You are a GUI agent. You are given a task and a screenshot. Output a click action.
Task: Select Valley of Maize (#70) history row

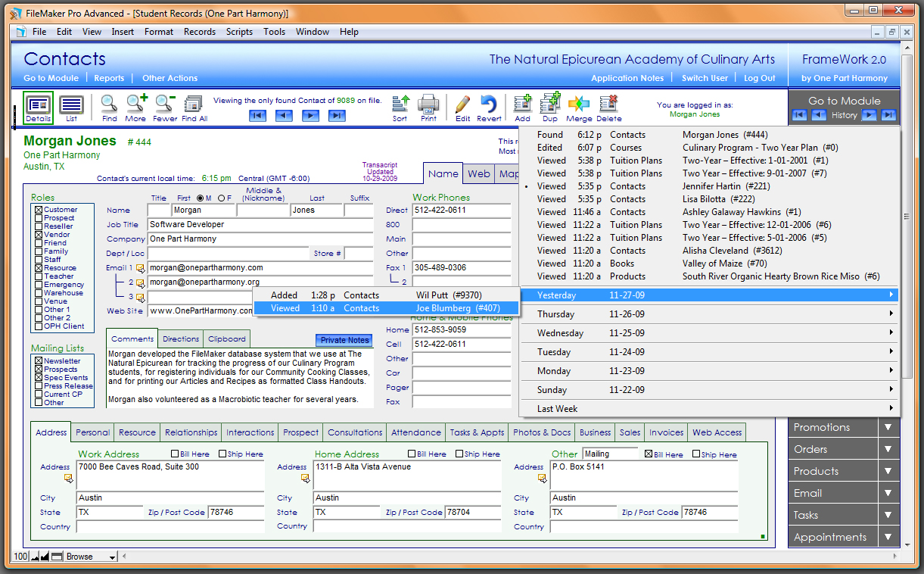coord(709,264)
